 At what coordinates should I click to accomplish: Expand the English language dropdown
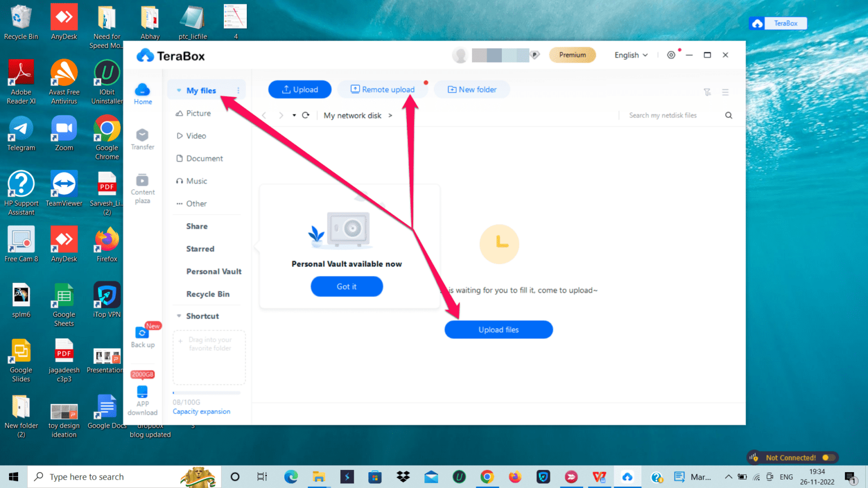(x=631, y=55)
